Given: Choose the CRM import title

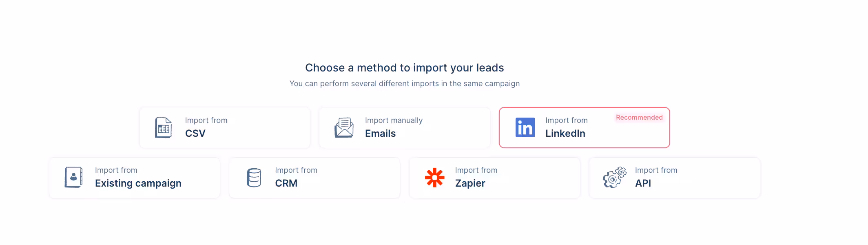Looking at the screenshot, I should [x=286, y=183].
